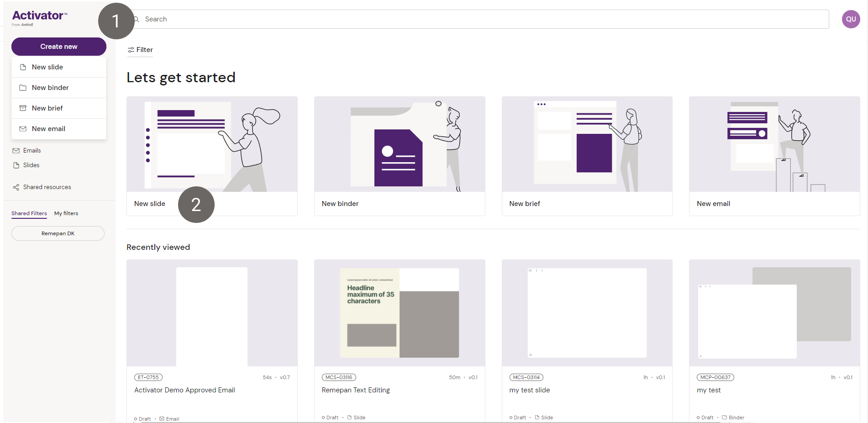This screenshot has height=423, width=868.
Task: Click the Emails envelope icon in sidebar
Action: tap(16, 151)
